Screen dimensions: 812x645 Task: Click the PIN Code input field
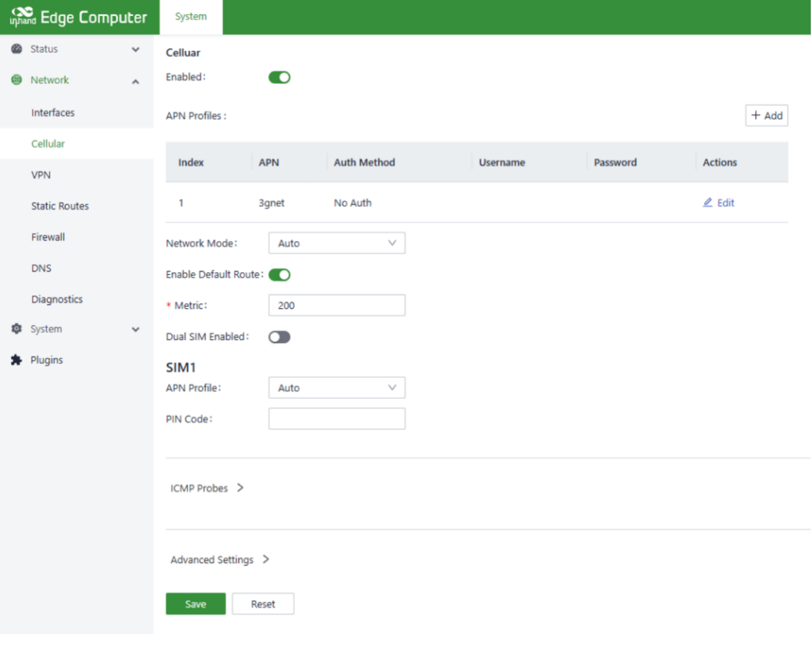(336, 419)
